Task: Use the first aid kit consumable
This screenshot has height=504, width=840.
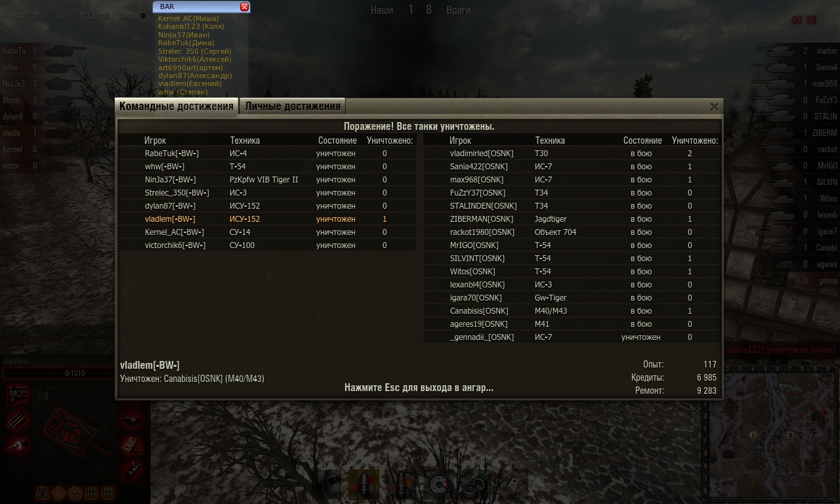Action: click(513, 484)
